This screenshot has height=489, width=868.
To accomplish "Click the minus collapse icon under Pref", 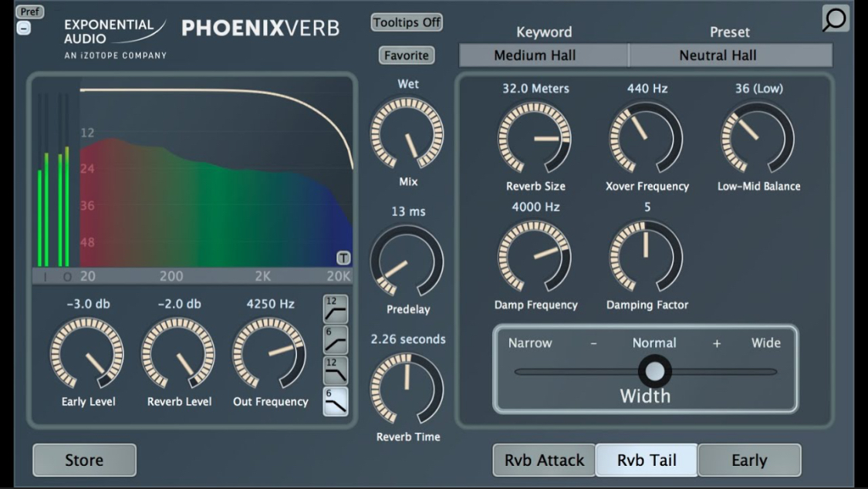I will click(x=24, y=28).
